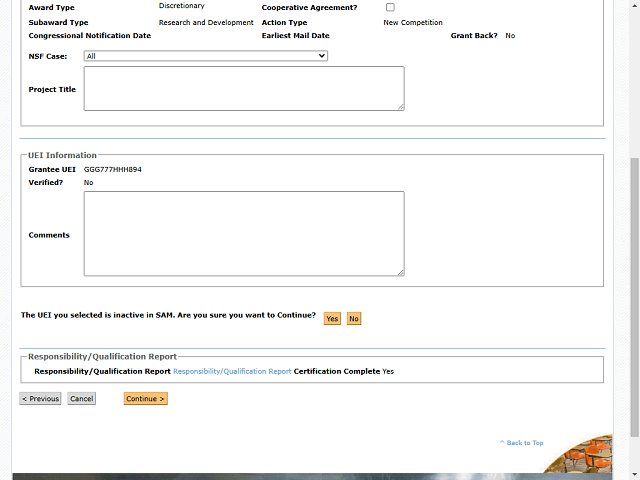This screenshot has height=480, width=640.
Task: Click the page vertical scrollbar thumb
Action: click(635, 297)
